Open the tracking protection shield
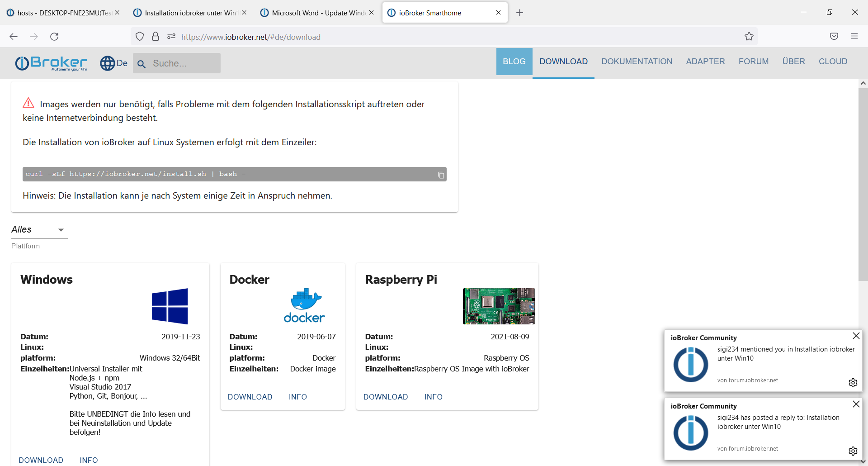Viewport: 868px width, 466px height. pos(140,37)
